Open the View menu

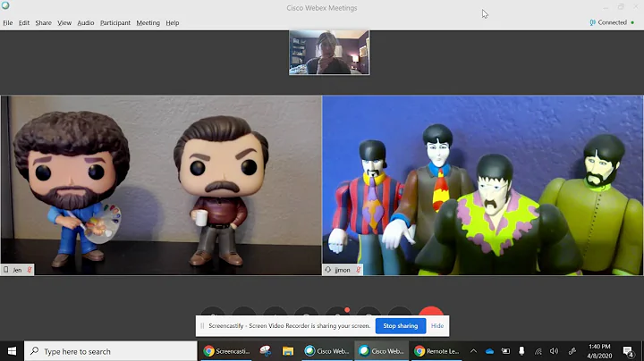coord(64,23)
